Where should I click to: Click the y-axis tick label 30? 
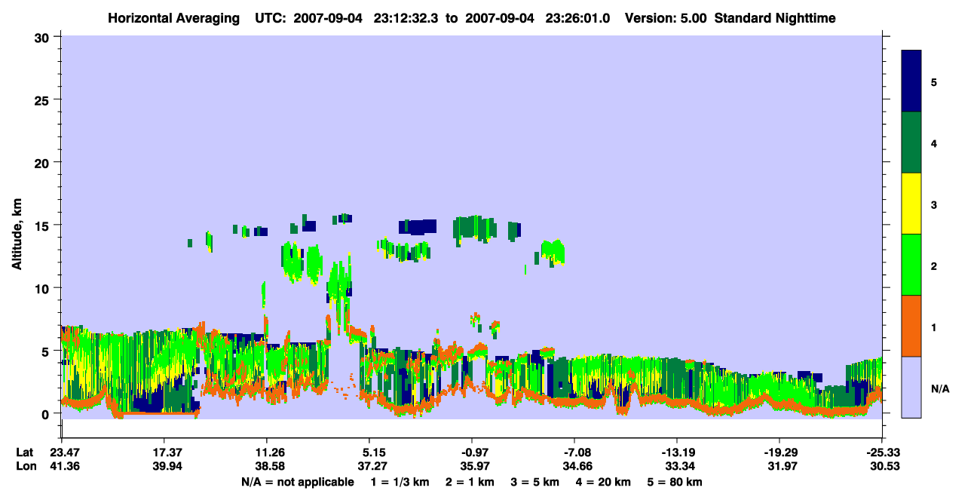43,37
